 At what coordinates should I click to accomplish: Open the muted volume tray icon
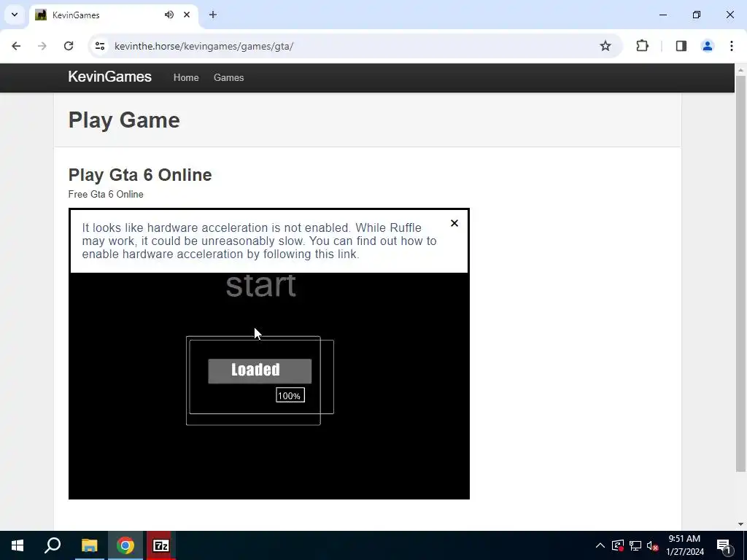point(653,545)
